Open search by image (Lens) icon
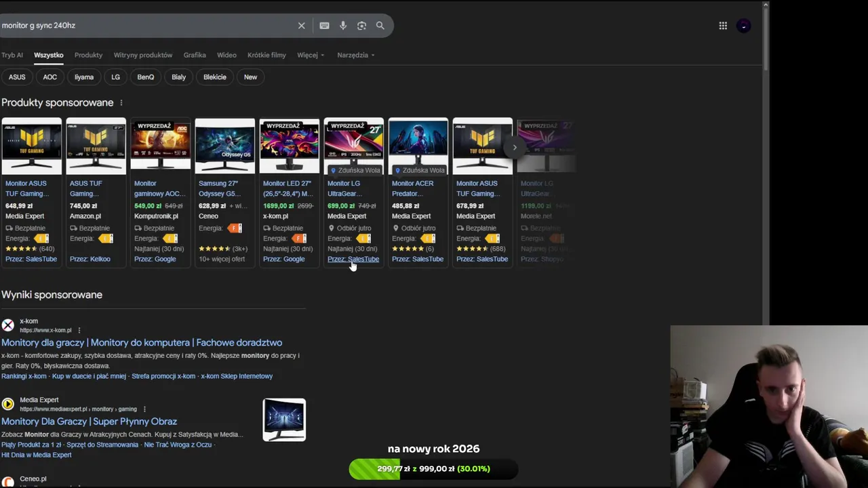This screenshot has width=868, height=488. click(x=361, y=26)
